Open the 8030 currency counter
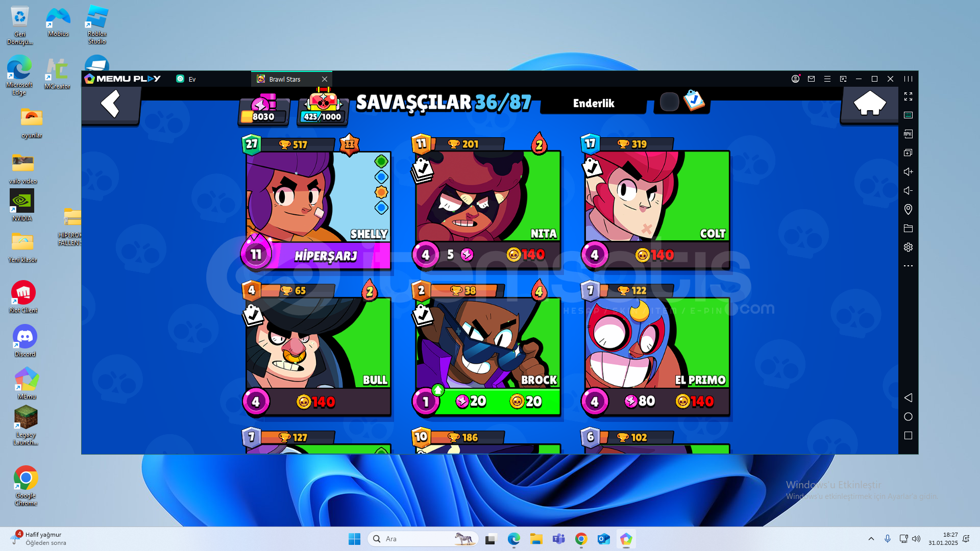 [264, 110]
